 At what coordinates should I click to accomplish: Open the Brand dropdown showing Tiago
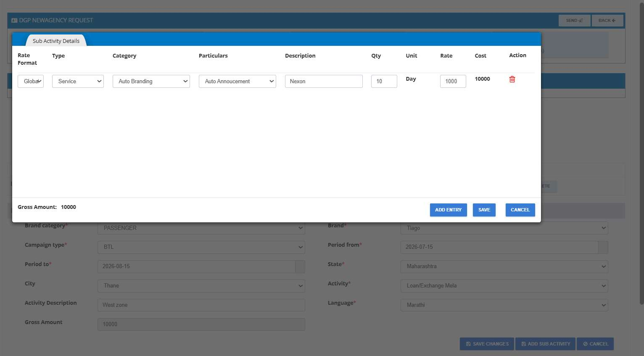click(504, 228)
